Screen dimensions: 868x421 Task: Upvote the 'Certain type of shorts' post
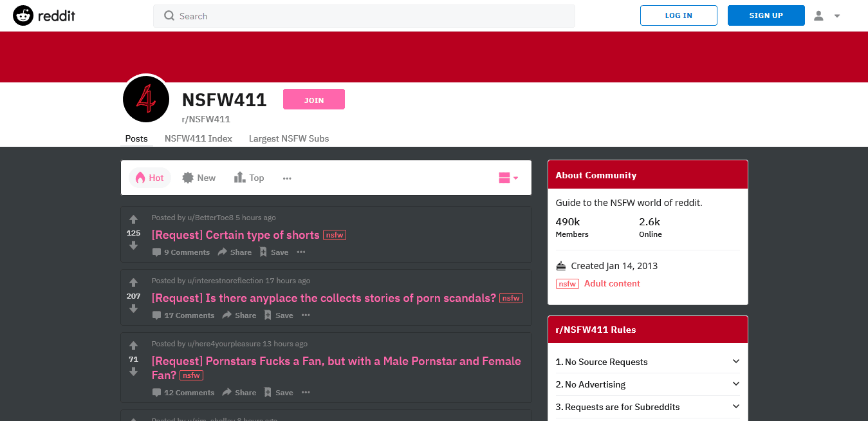pos(133,220)
